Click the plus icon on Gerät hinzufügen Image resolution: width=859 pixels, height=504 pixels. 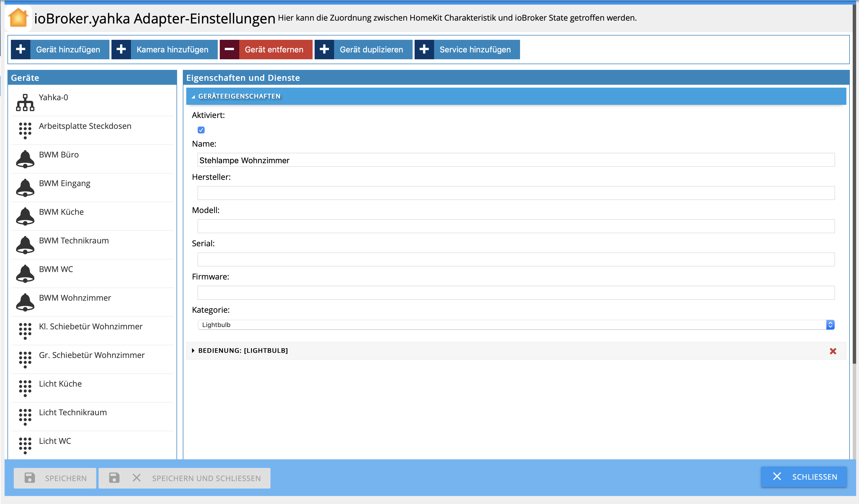coord(21,50)
